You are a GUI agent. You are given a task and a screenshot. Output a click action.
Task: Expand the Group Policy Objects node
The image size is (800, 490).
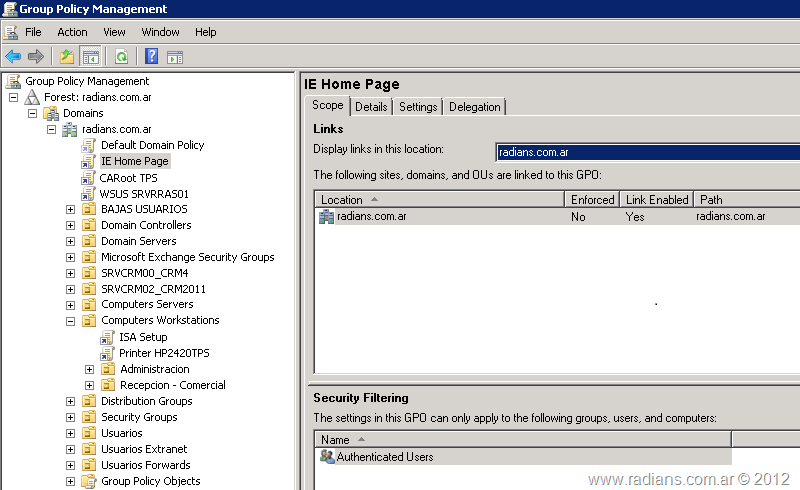click(70, 481)
